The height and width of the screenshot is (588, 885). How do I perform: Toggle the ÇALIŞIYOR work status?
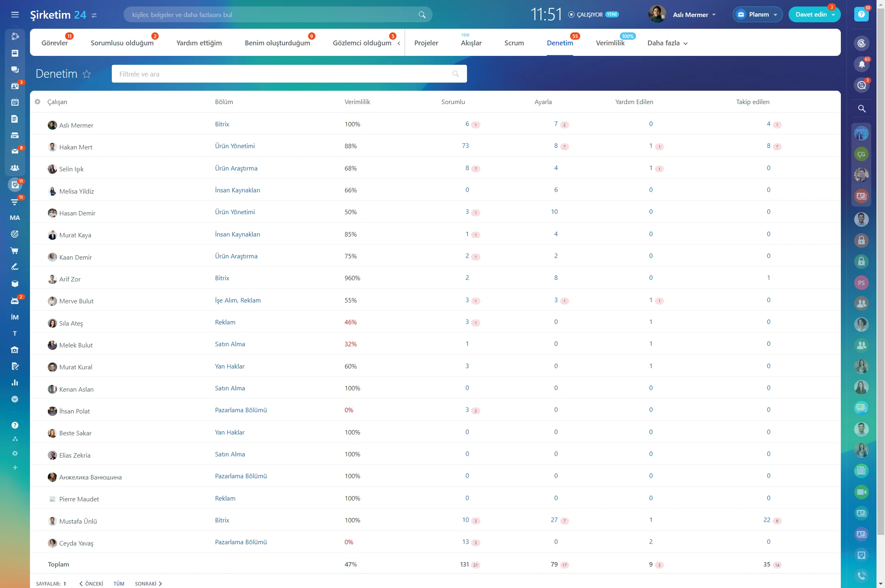point(589,15)
